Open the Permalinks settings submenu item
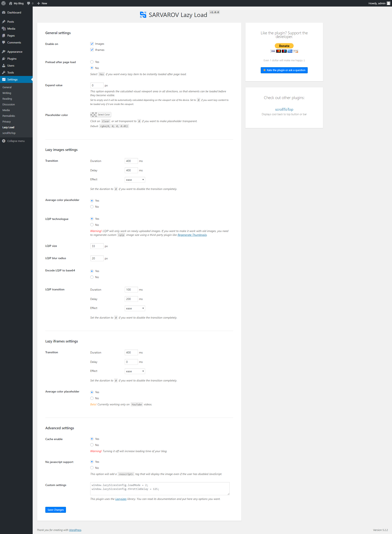The width and height of the screenshot is (392, 534). point(9,116)
